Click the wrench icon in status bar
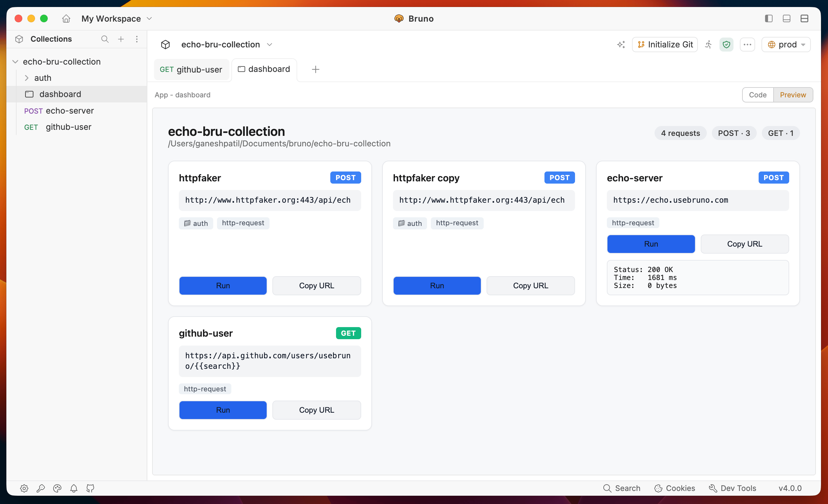Screen dimensions: 828x504 (41, 488)
